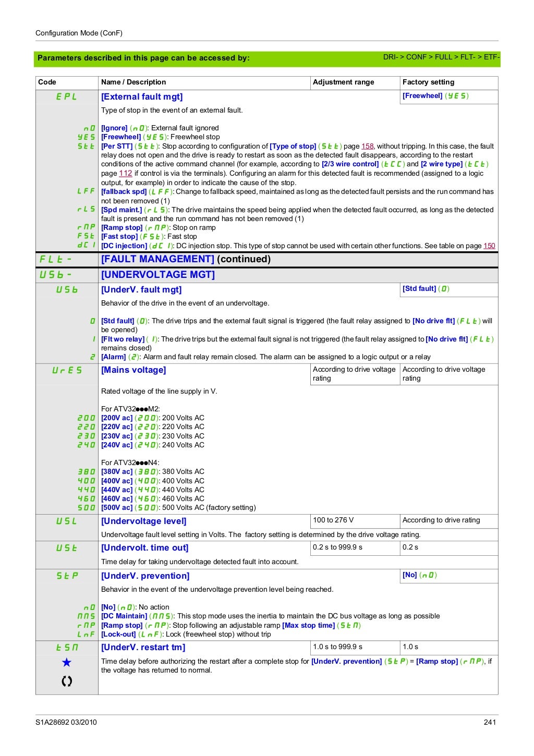Image resolution: width=534 pixels, height=756 pixels.
Task: Click the [Mains voltage] parameter name
Action: click(133, 370)
